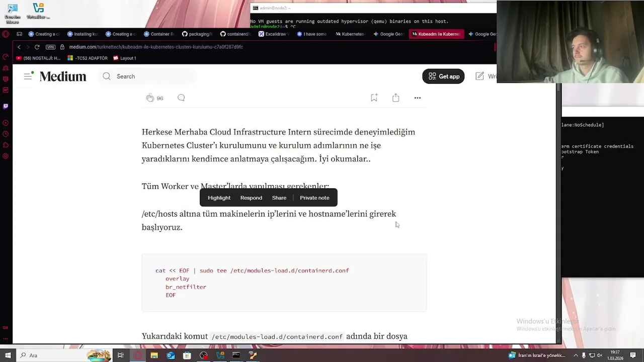This screenshot has width=644, height=362.
Task: Open the taskbar clock showing 19:37
Action: pyautogui.click(x=615, y=355)
